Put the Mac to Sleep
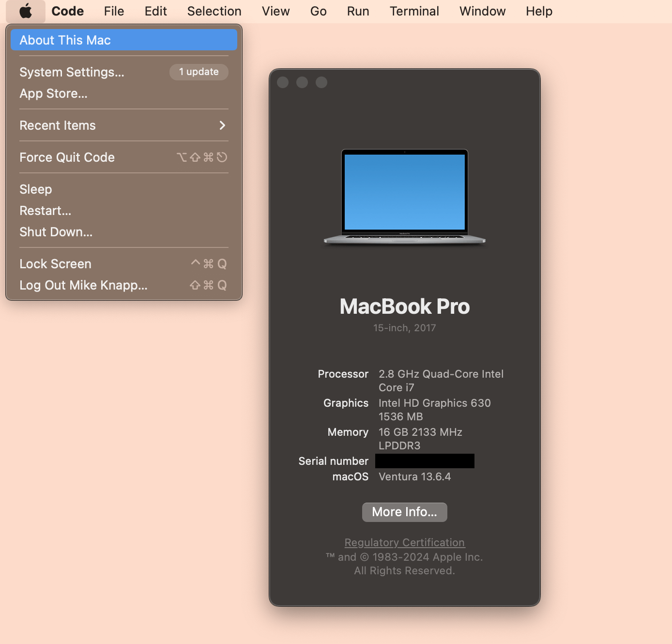The width and height of the screenshot is (672, 644). [124, 189]
